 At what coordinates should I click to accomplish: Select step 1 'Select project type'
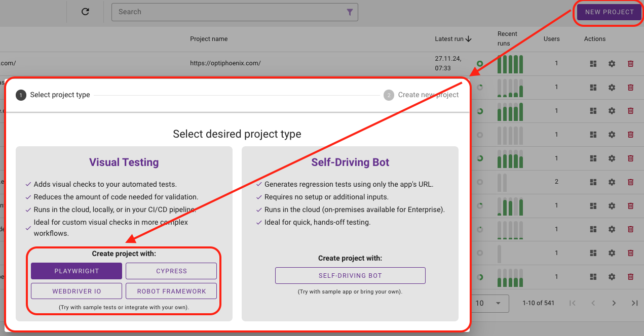tap(53, 95)
